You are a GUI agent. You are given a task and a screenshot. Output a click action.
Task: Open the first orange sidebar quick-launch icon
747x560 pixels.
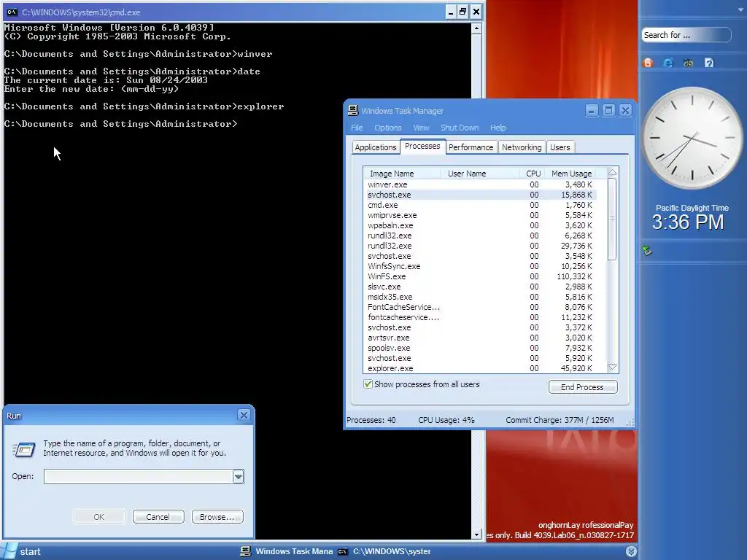coord(648,63)
